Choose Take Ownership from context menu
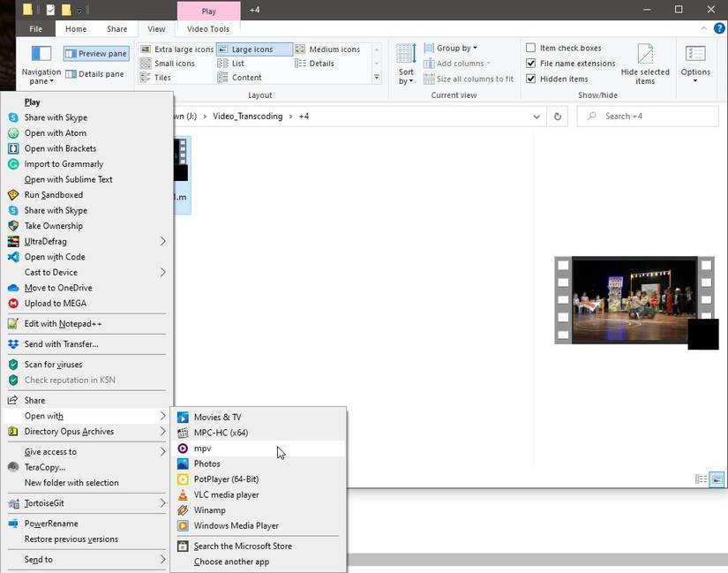Screen dimensions: 728x573 click(x=54, y=226)
